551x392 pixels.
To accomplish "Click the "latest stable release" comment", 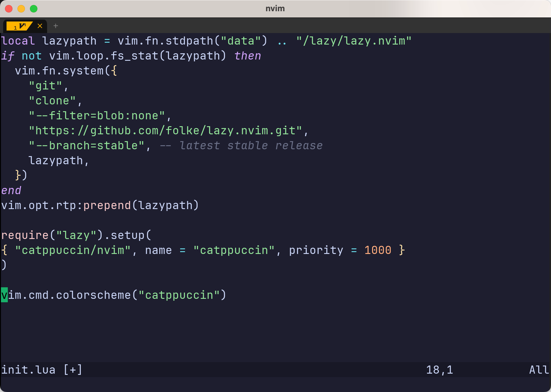I will [251, 146].
